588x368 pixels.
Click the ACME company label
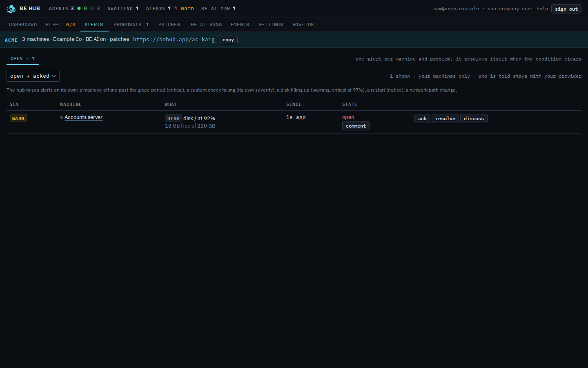pos(11,40)
